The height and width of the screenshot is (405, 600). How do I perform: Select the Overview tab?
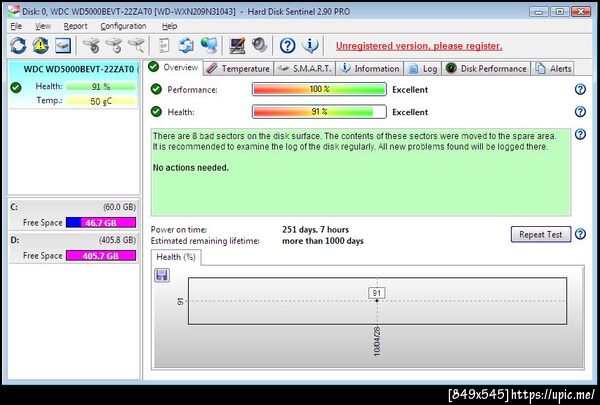[174, 67]
